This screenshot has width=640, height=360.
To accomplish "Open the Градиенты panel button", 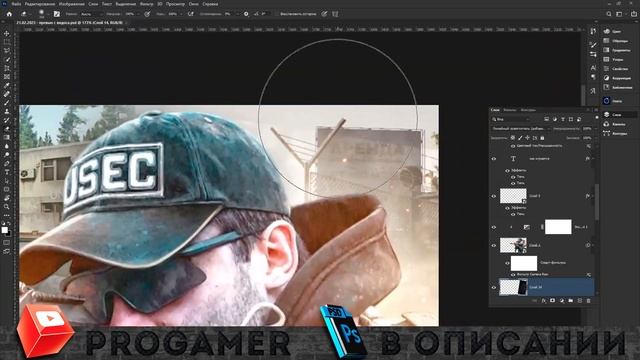I will [617, 50].
